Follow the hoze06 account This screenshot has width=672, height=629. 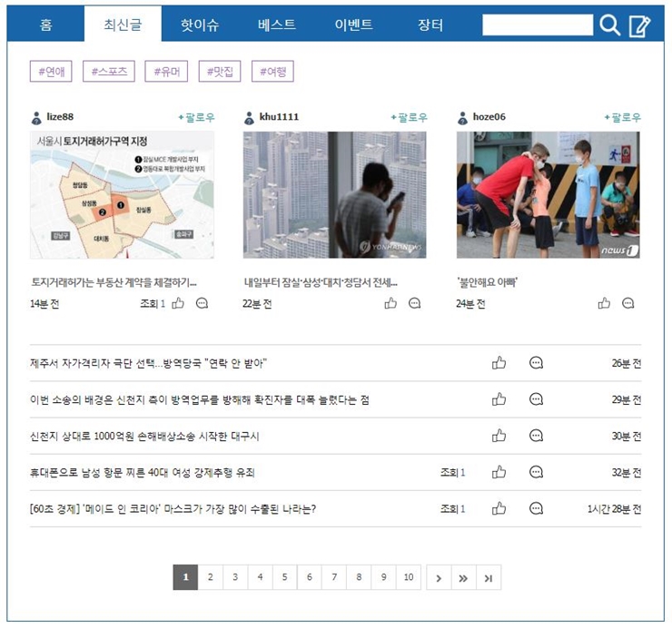point(622,117)
